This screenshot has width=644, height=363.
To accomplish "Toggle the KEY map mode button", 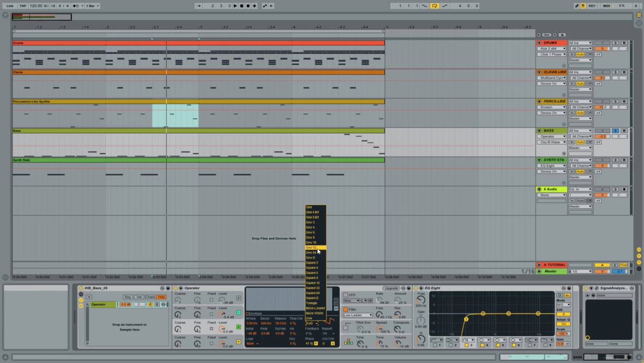I will 592,6.
